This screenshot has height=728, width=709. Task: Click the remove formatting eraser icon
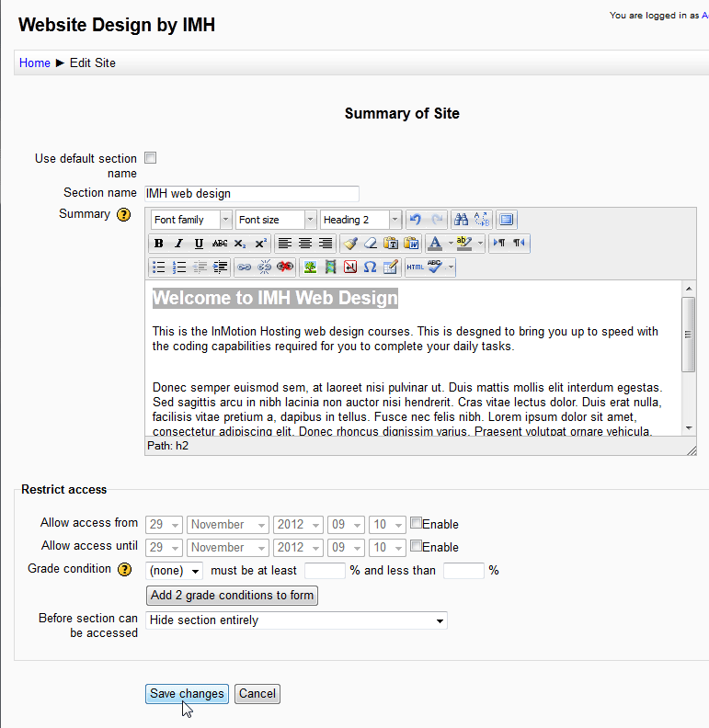[x=371, y=244]
